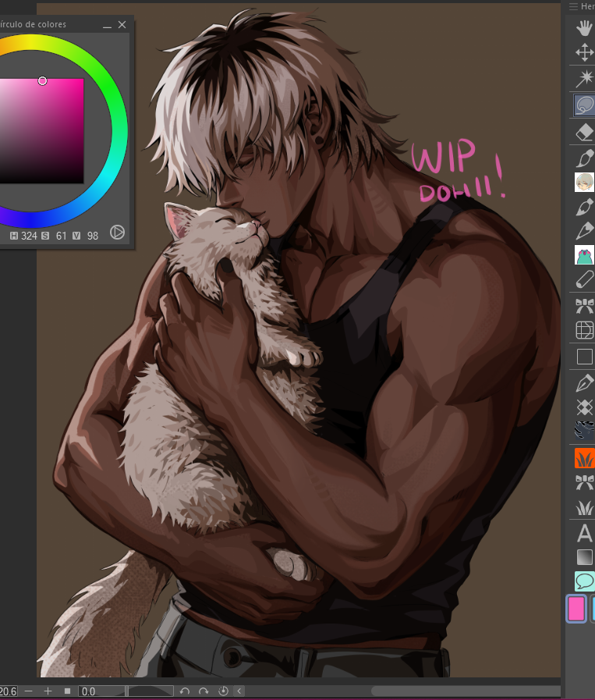Rotate the canvas right
This screenshot has height=700, width=595.
point(204,691)
